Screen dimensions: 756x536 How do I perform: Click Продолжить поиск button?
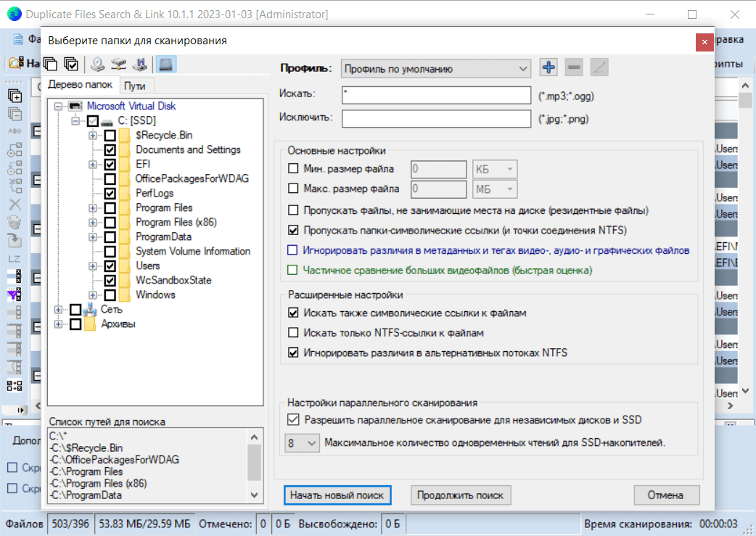click(461, 495)
